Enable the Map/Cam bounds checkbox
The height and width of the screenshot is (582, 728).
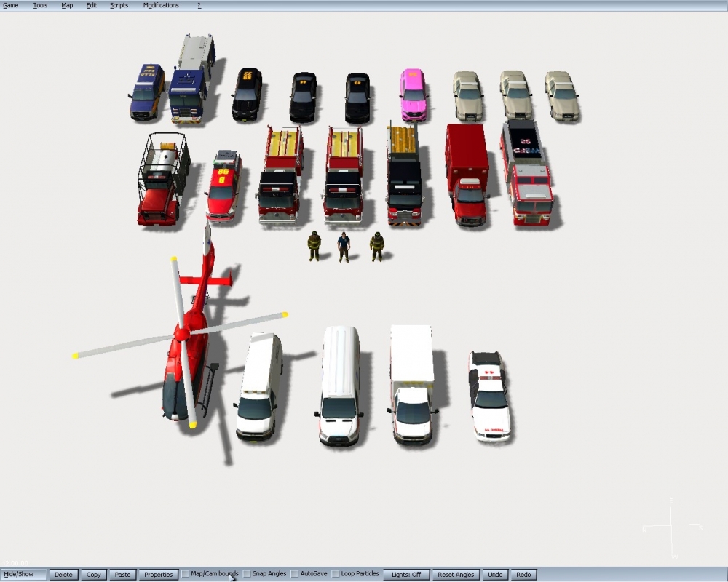pos(185,574)
